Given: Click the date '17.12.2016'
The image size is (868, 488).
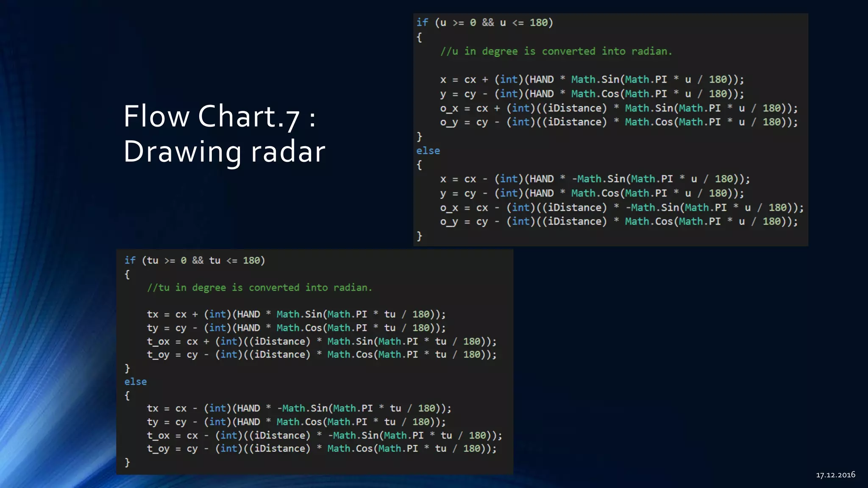Looking at the screenshot, I should [x=836, y=474].
